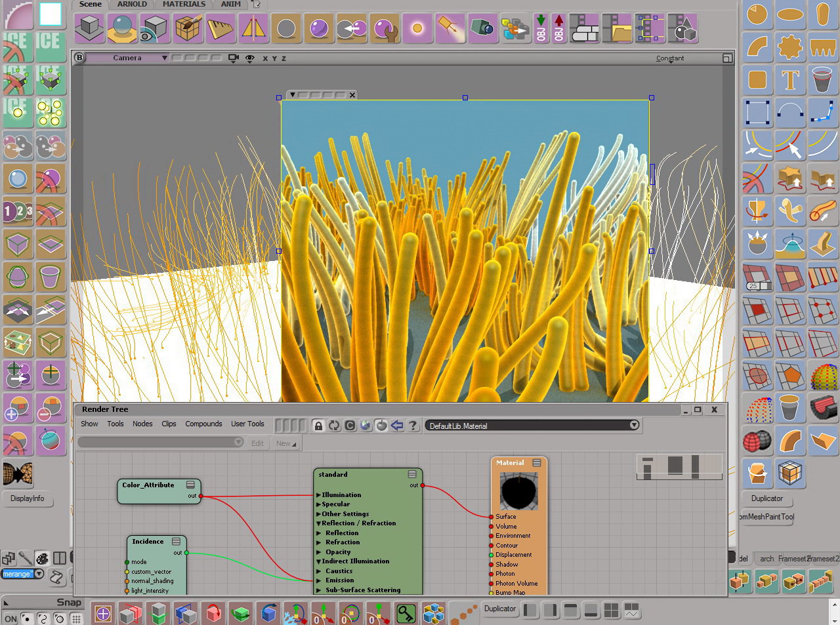This screenshot has height=625, width=840.
Task: Select the text T tool icon
Action: point(790,80)
